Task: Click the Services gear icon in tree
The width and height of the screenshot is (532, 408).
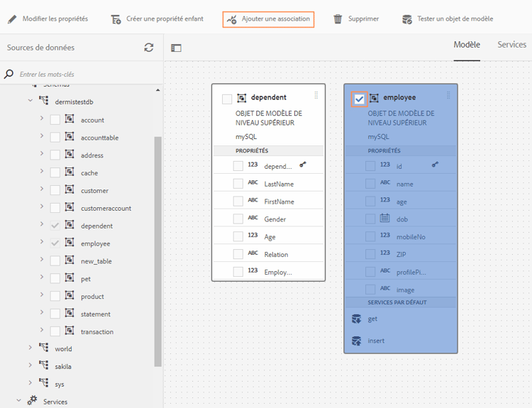Action: point(32,400)
